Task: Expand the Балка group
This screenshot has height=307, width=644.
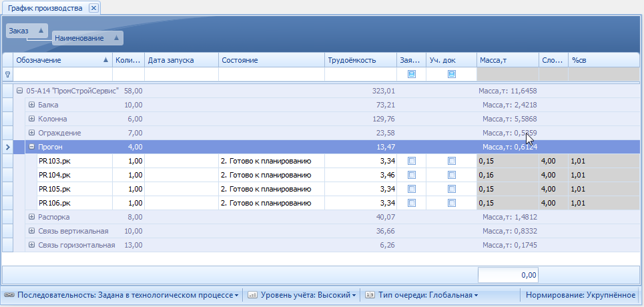Action: tap(31, 105)
